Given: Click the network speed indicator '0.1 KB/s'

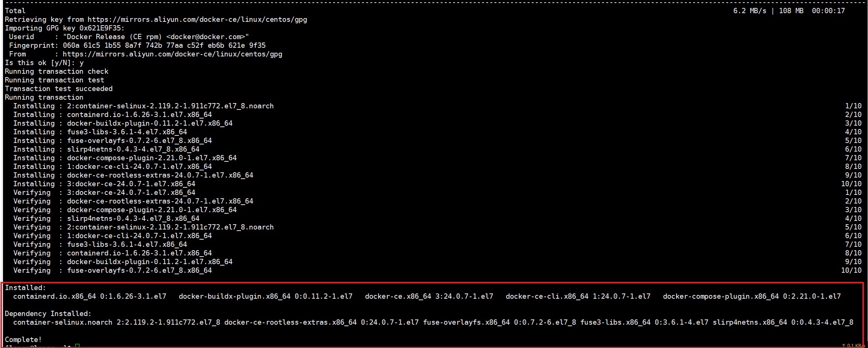Looking at the screenshot, I should tap(854, 345).
